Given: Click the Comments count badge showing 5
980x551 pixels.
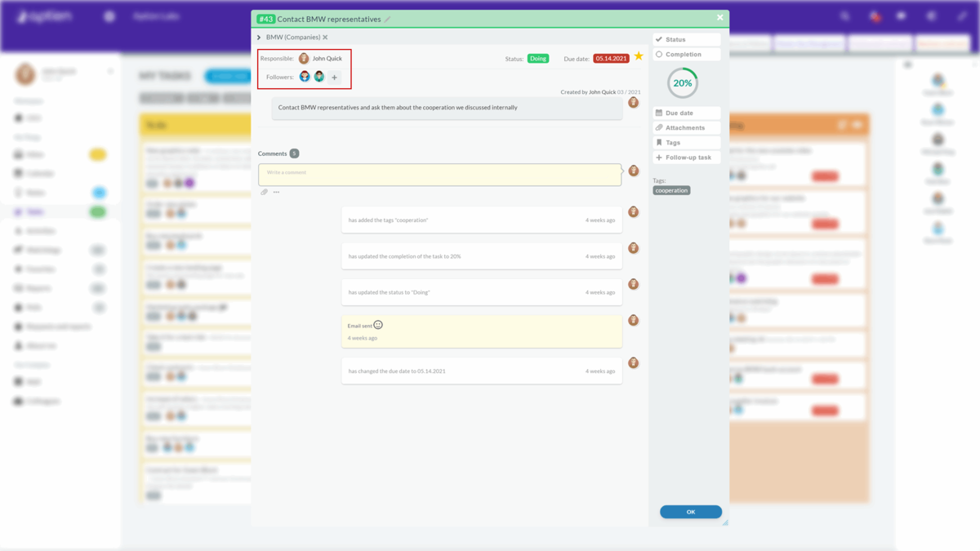Looking at the screenshot, I should [x=294, y=153].
